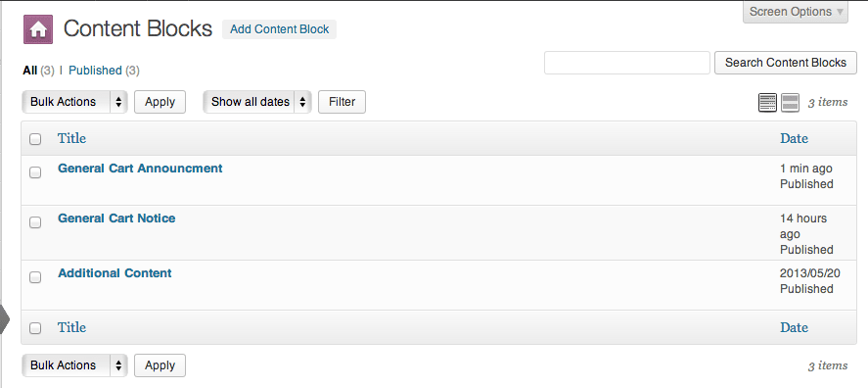868x388 pixels.
Task: Focus the content blocks search field
Action: [627, 63]
